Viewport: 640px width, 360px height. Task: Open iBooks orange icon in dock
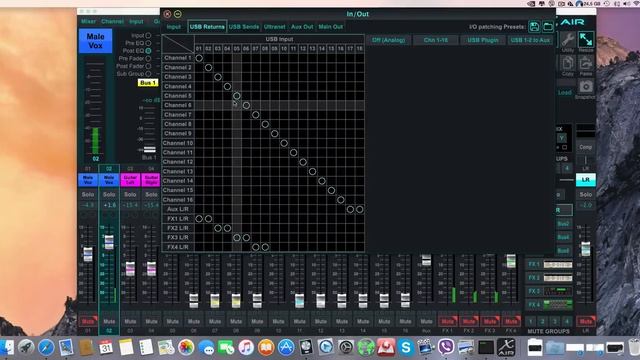[266, 347]
